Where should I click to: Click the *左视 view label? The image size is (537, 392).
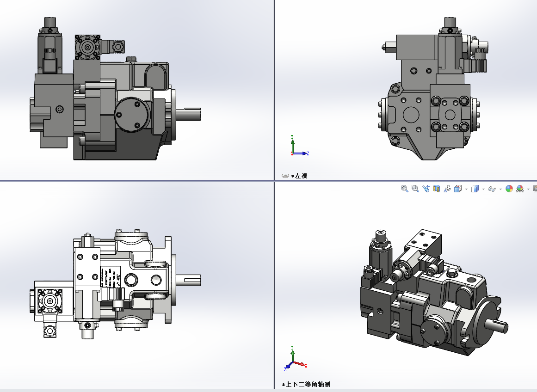click(x=299, y=176)
